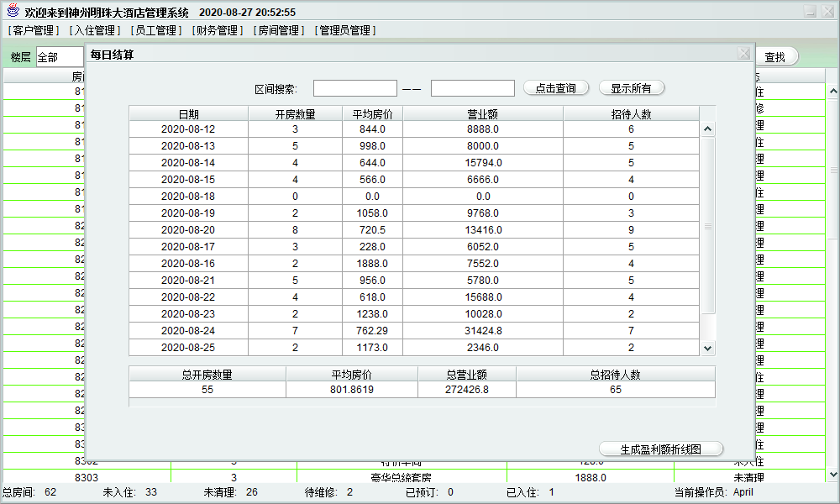
Task: Click the 720.5 average price cell
Action: 372,230
